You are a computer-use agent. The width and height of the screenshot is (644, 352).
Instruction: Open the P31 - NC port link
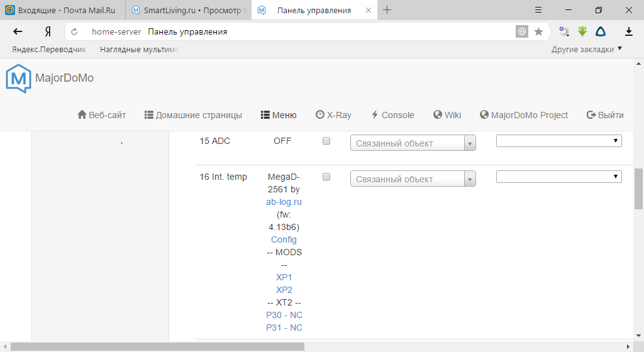point(284,327)
